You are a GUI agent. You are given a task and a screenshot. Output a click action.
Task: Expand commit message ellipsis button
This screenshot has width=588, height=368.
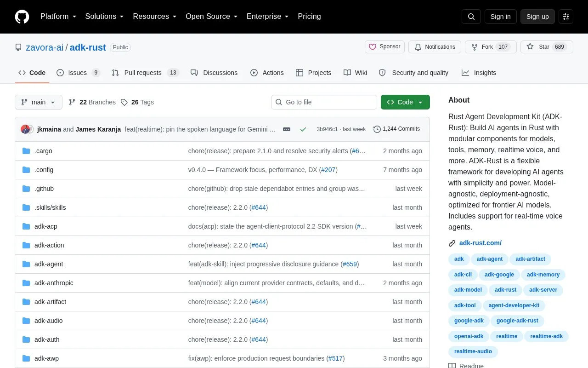pos(287,129)
